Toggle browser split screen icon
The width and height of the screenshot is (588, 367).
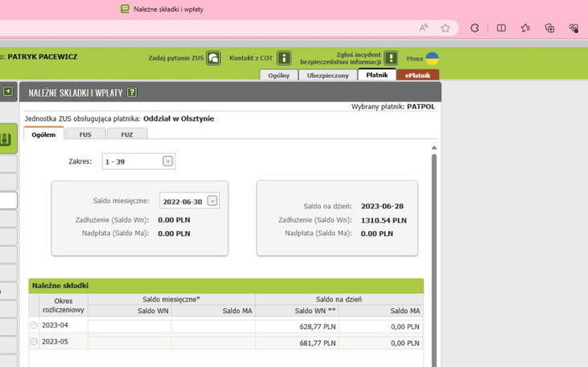tap(501, 28)
